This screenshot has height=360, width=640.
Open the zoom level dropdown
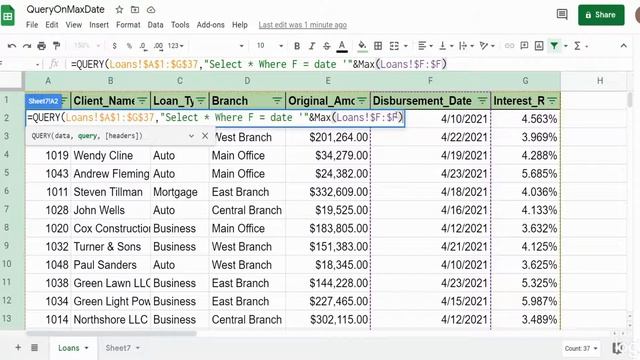(87, 46)
